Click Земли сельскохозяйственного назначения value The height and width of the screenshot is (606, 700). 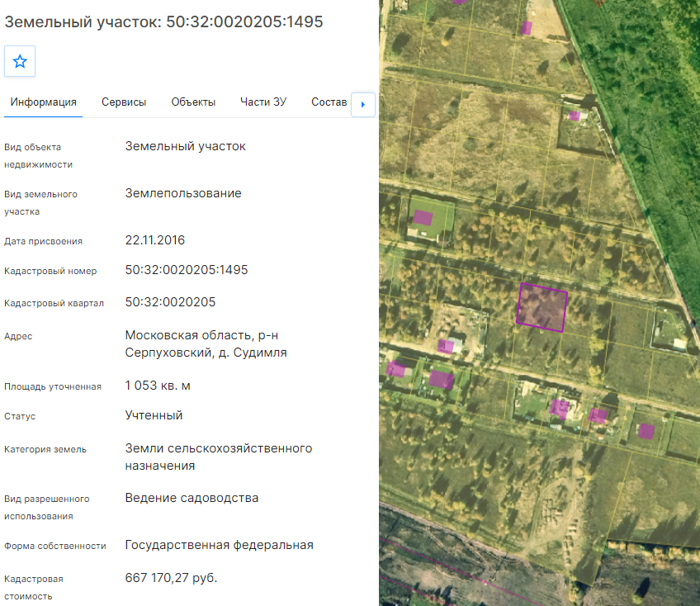pyautogui.click(x=218, y=457)
